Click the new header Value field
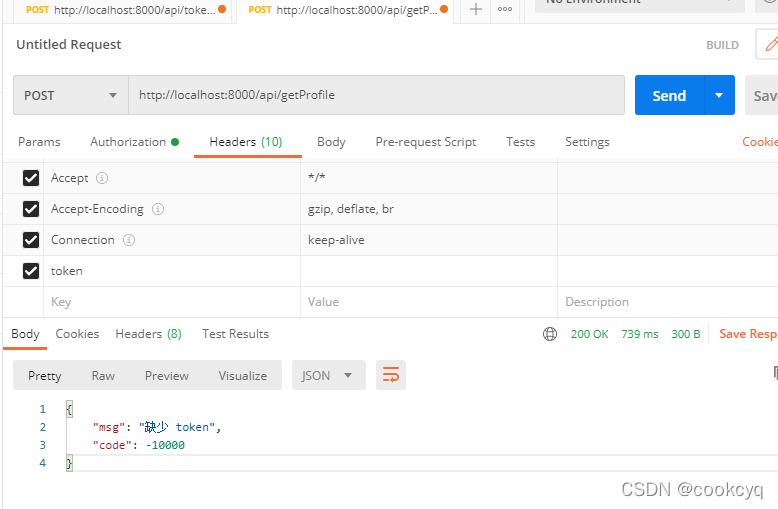Viewport: 778px width, 509px height. 429,302
